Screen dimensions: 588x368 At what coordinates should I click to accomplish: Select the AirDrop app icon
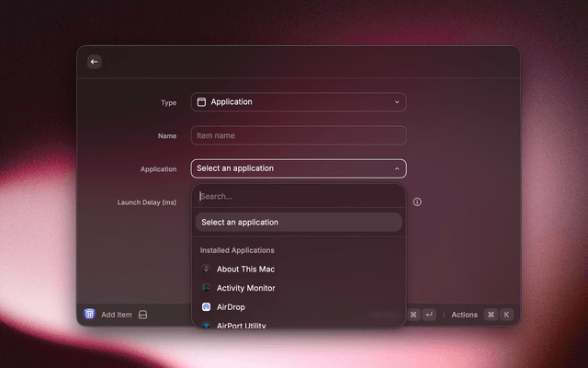tap(206, 306)
